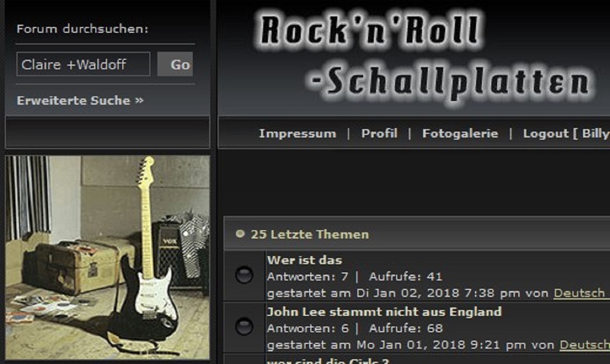Image resolution: width=610 pixels, height=364 pixels.
Task: Click the '25 Letzte Themen' section header
Action: coord(417,234)
